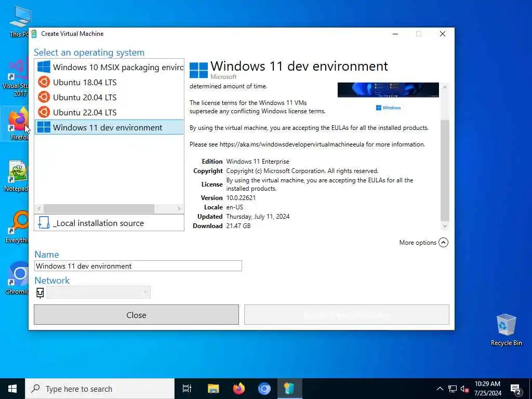Open the notification center icon
This screenshot has height=399, width=532.
pyautogui.click(x=516, y=389)
